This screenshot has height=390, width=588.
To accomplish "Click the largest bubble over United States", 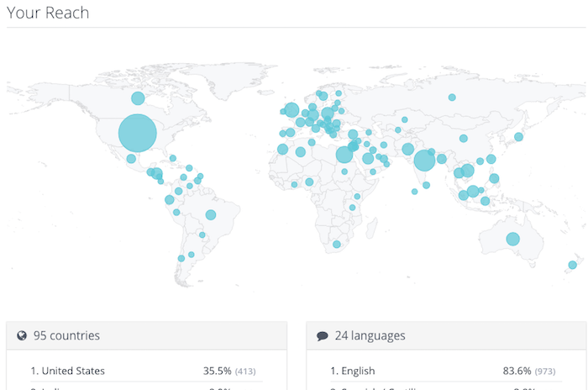I will (138, 133).
